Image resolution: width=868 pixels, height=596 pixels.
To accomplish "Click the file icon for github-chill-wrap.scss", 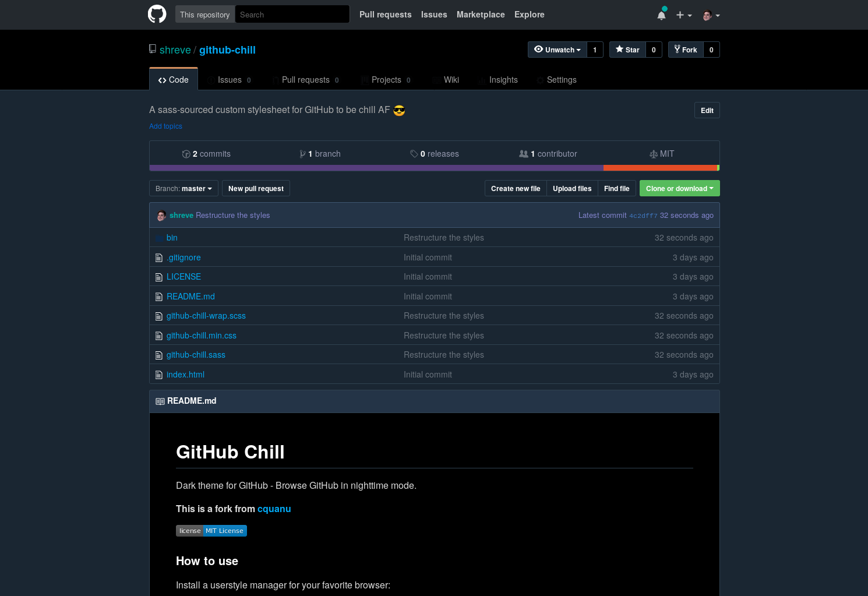I will pos(159,316).
